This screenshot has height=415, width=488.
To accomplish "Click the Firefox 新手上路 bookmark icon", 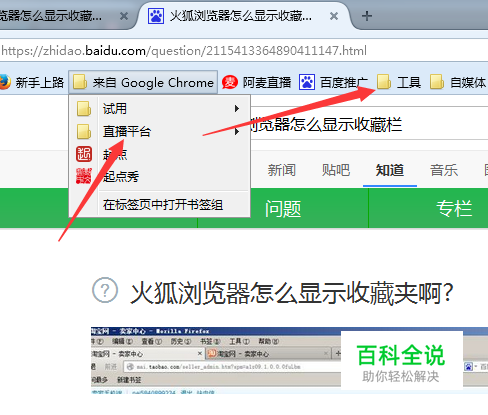I will click(5, 82).
